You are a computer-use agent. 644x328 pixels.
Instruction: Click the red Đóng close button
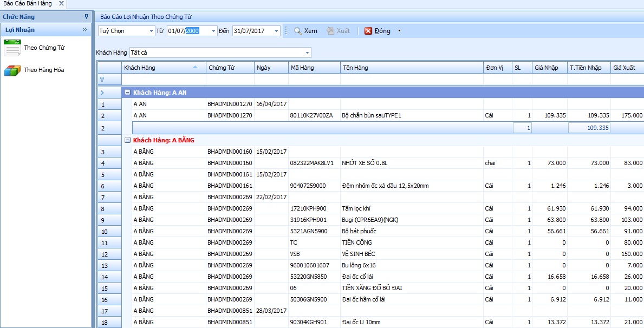377,31
